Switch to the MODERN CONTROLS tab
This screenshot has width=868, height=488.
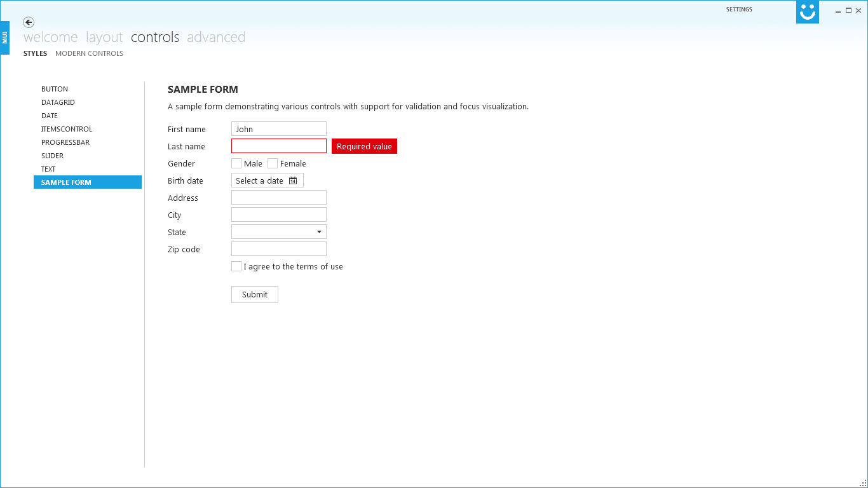click(x=89, y=53)
